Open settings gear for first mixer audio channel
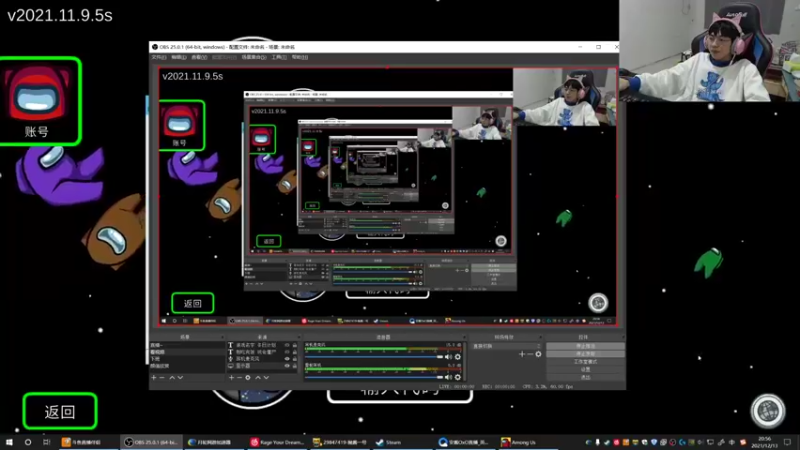This screenshot has height=450, width=800. click(x=458, y=357)
